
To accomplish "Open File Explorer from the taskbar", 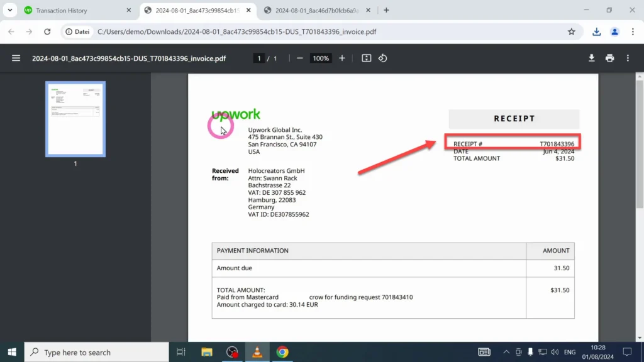I will [x=206, y=352].
